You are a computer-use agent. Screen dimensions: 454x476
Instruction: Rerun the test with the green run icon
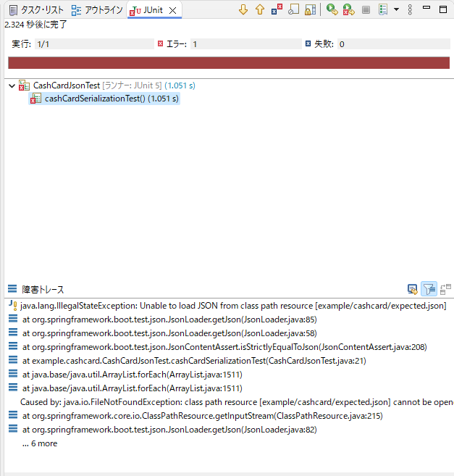[332, 9]
